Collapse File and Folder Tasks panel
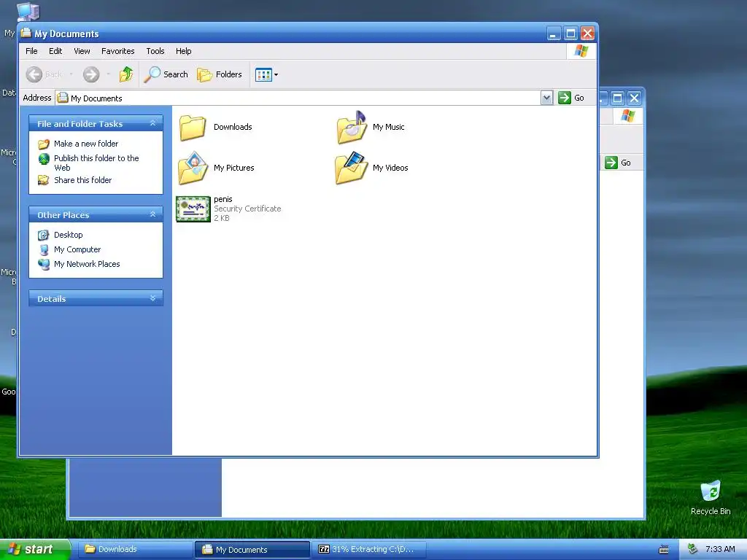This screenshot has width=747, height=560. [153, 123]
